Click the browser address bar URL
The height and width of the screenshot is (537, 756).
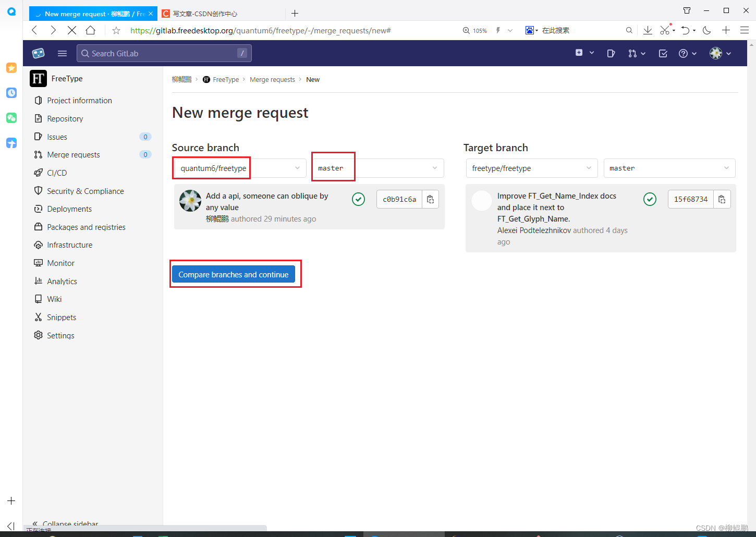[x=261, y=31]
